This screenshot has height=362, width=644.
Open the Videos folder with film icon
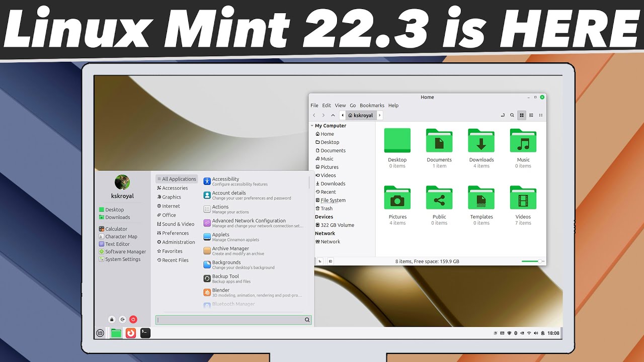click(x=523, y=198)
